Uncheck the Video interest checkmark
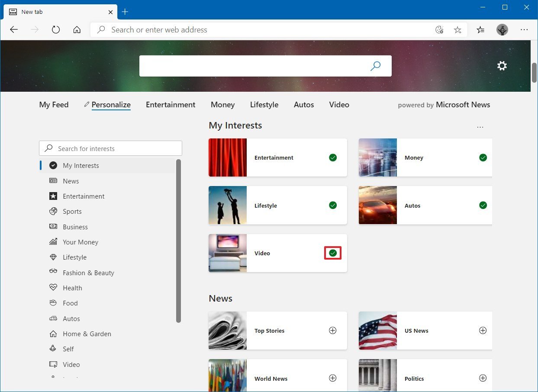This screenshot has height=392, width=538. 333,253
